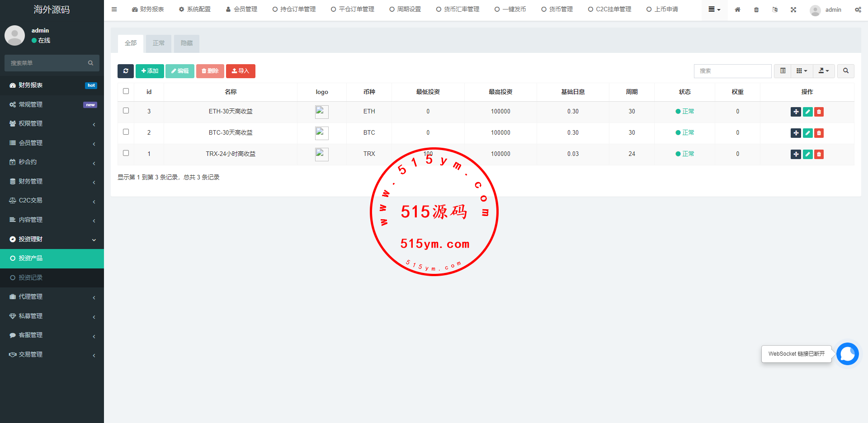Click the table 搜索 input field
Screen dimensions: 868x423
(x=732, y=71)
